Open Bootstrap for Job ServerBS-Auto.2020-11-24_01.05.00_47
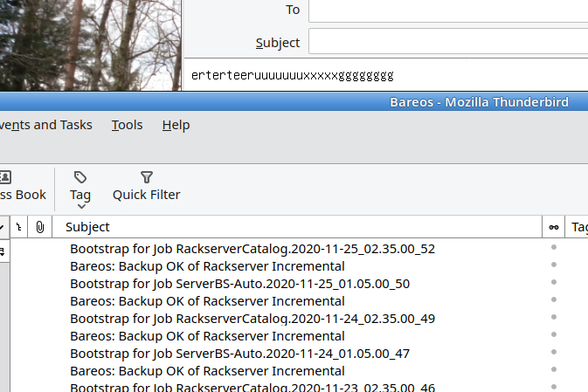This screenshot has height=392, width=588. coord(239,354)
